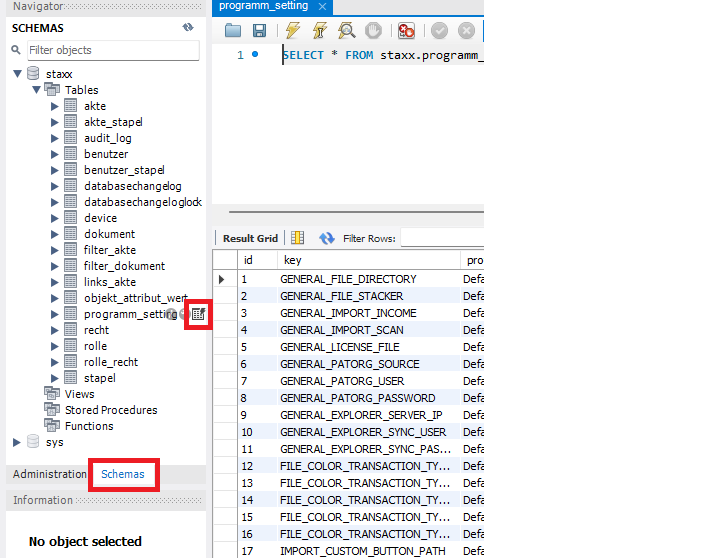Save the SQL script using the floppy disk icon
This screenshot has height=558, width=717.
(259, 31)
